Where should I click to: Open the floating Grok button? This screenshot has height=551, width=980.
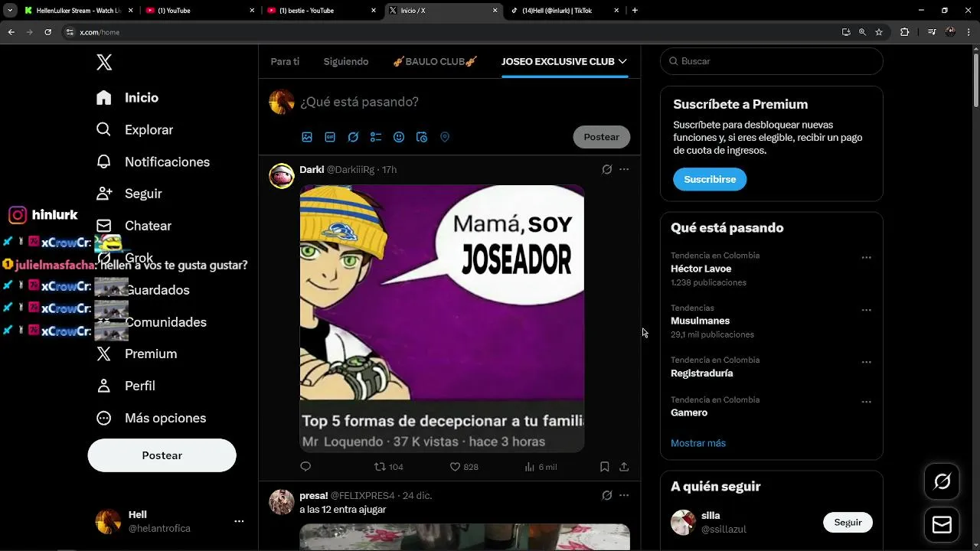point(942,481)
